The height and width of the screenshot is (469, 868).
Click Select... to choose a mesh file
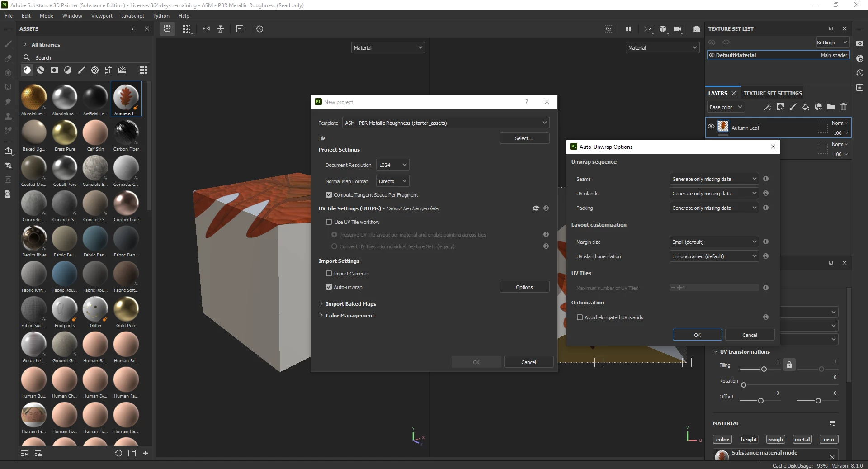pyautogui.click(x=524, y=138)
